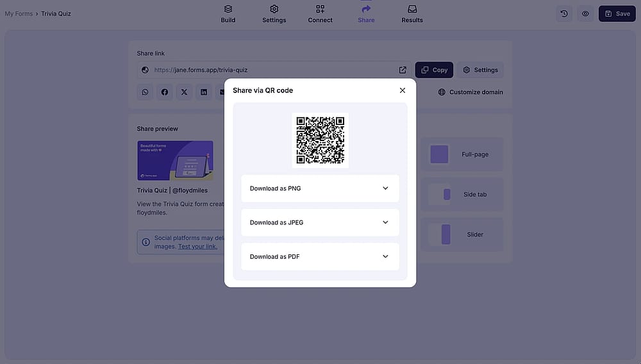Viewport: 641px width, 364px height.
Task: Open the Build tab
Action: [x=228, y=13]
